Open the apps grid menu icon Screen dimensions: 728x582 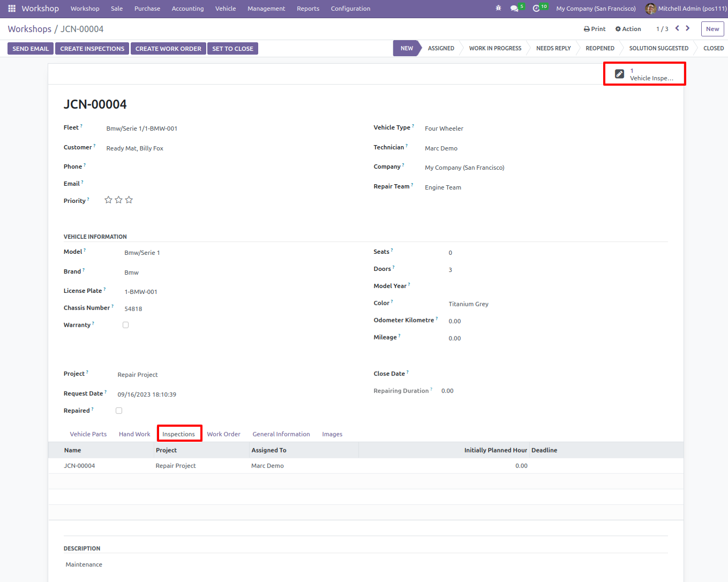(12, 9)
